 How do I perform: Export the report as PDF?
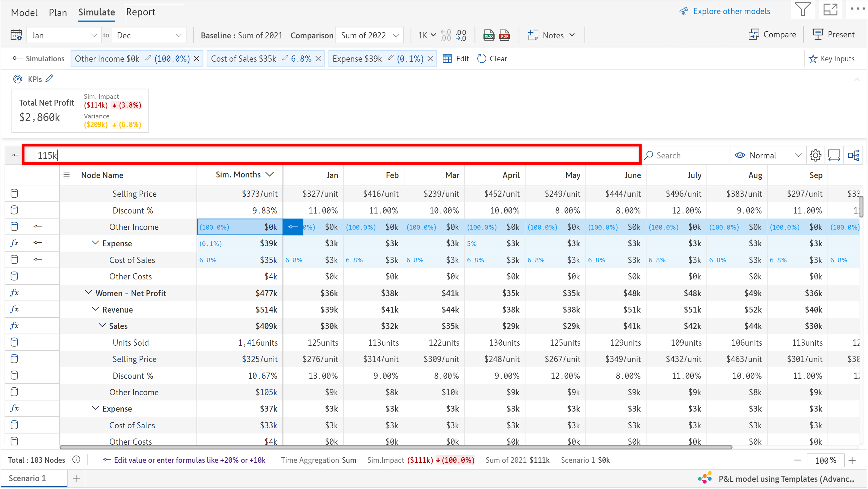coord(504,35)
